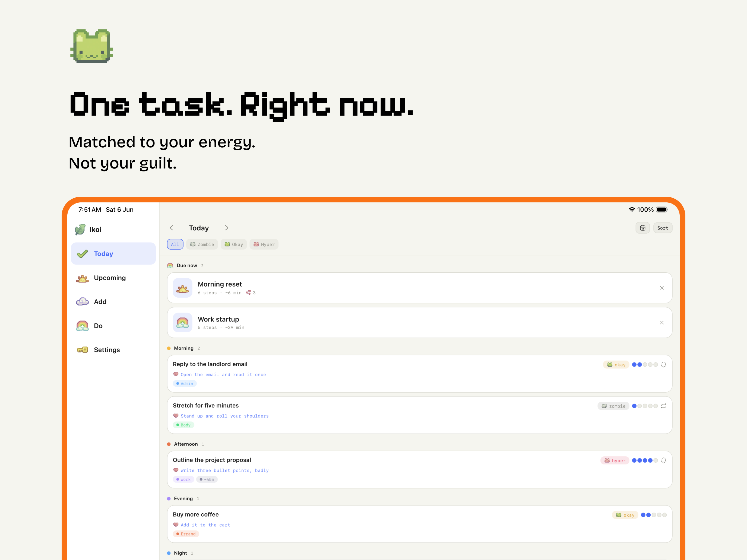Open the calendar date picker icon
The width and height of the screenshot is (747, 560).
[x=642, y=228]
